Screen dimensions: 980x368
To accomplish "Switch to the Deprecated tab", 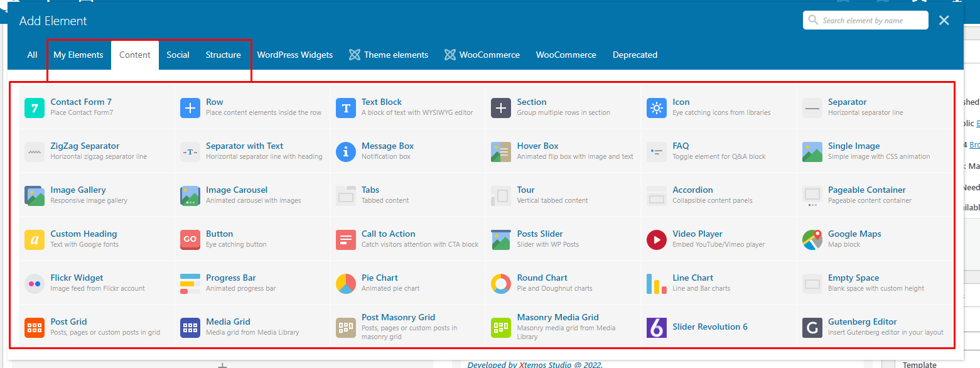I will click(x=635, y=55).
